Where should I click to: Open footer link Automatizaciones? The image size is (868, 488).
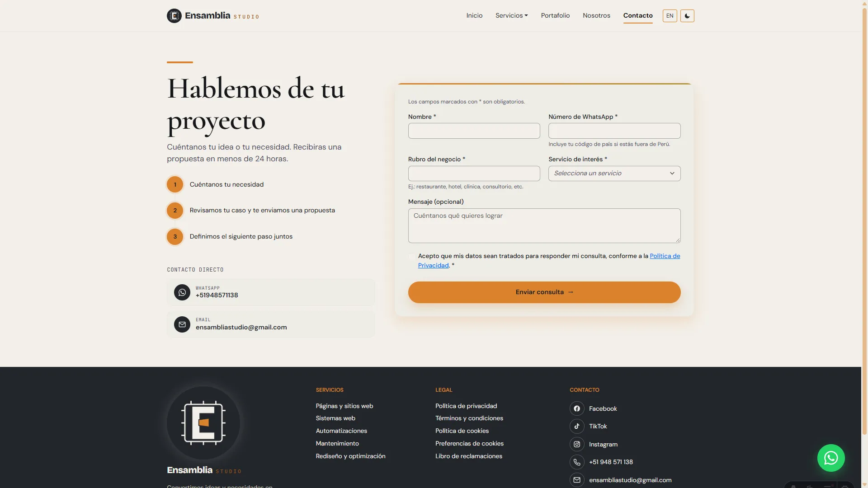coord(341,431)
